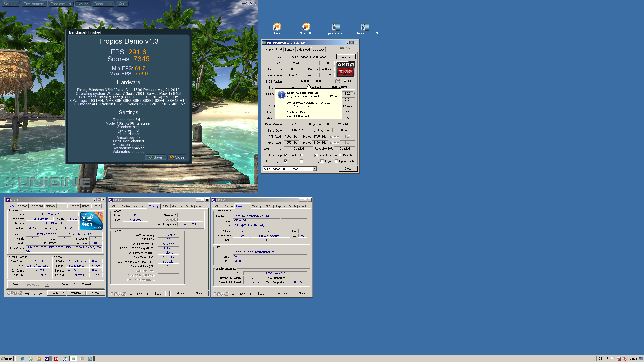
Task: Expand the Tools dropdown arrow in Memory CPU-Z window
Action: pos(167,293)
